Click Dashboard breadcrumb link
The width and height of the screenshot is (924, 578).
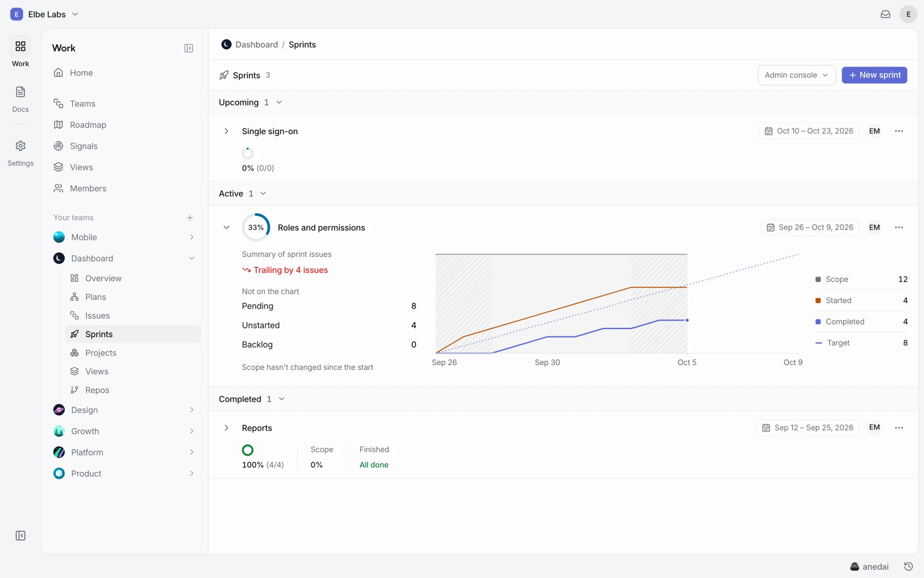tap(256, 45)
